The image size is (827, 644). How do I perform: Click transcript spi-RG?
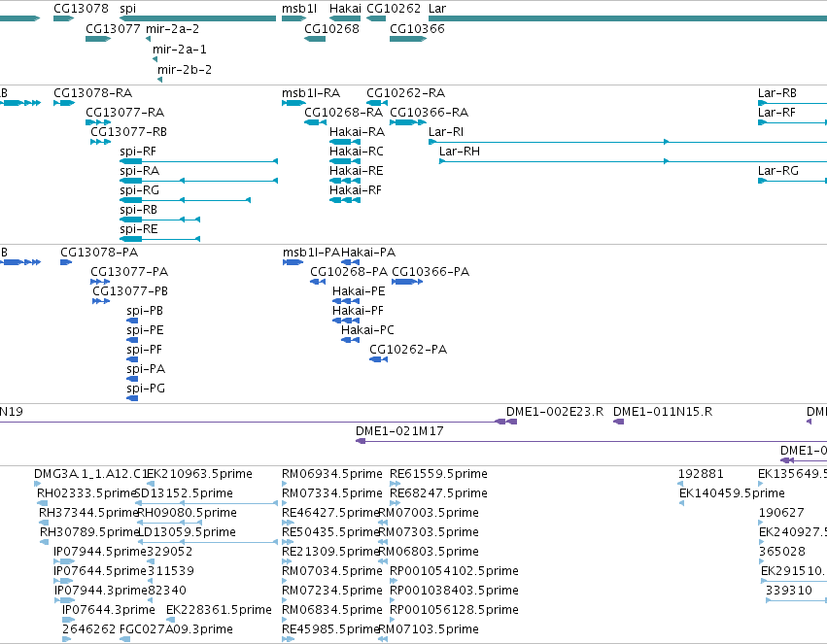(x=139, y=190)
